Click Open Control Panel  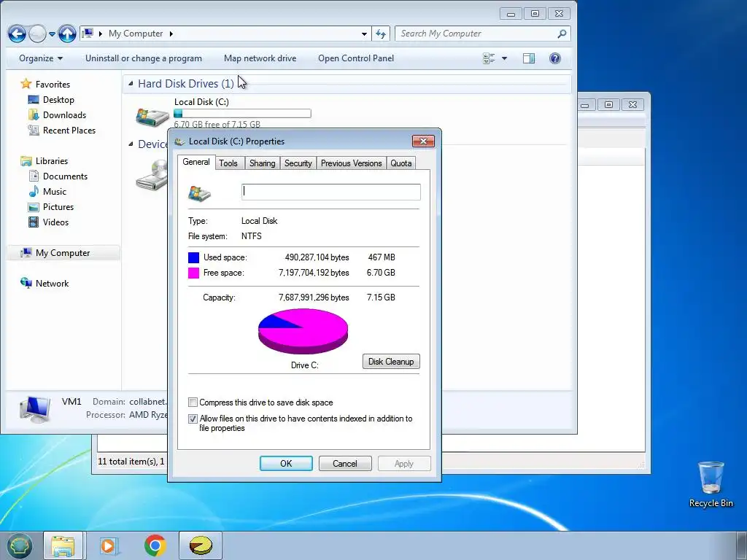coord(356,58)
